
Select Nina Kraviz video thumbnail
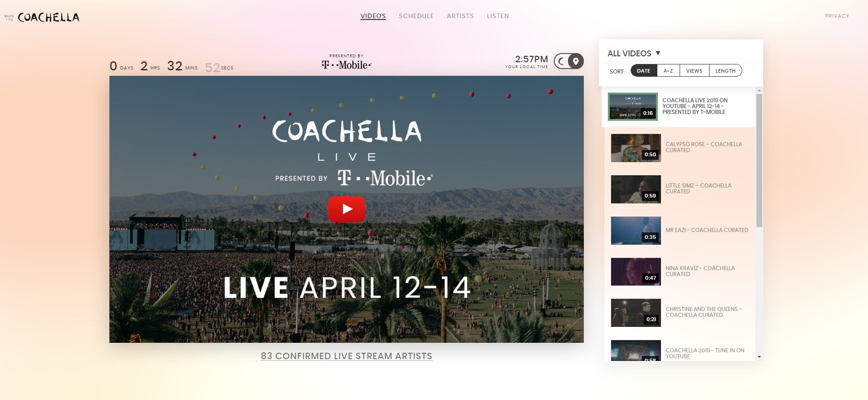click(636, 272)
